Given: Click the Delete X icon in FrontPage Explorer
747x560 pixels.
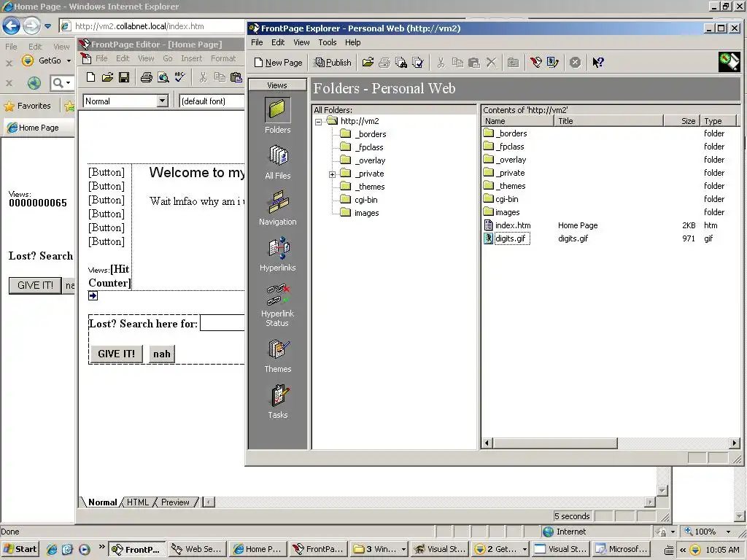Looking at the screenshot, I should coord(491,63).
